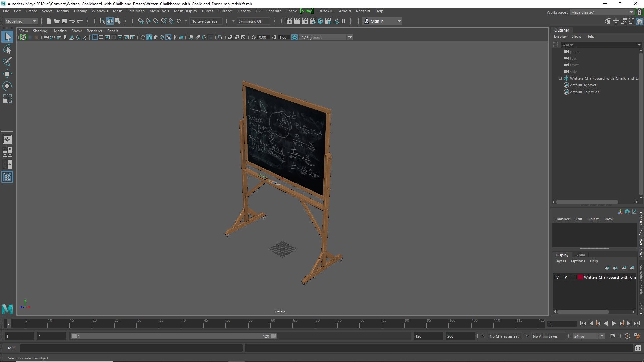This screenshot has width=644, height=362.
Task: Create a new scene file
Action: [49, 21]
